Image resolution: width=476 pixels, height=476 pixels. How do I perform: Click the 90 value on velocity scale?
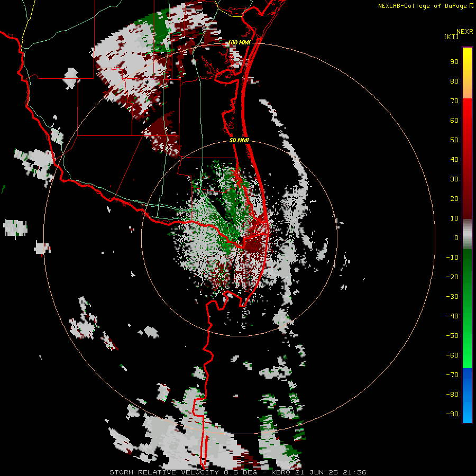coord(454,62)
